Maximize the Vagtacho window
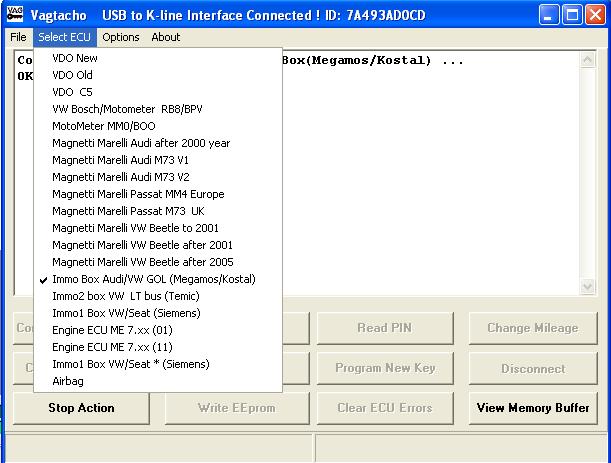Screen dimensions: 611x463 tap(572, 15)
